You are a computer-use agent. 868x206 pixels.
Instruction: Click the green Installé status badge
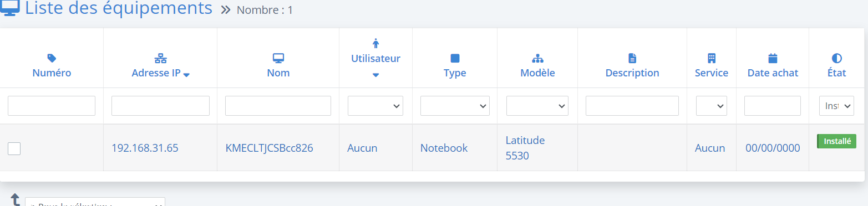[x=837, y=141]
